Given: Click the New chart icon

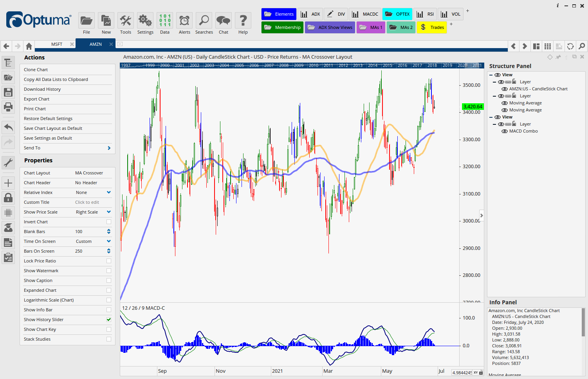Looking at the screenshot, I should point(106,20).
